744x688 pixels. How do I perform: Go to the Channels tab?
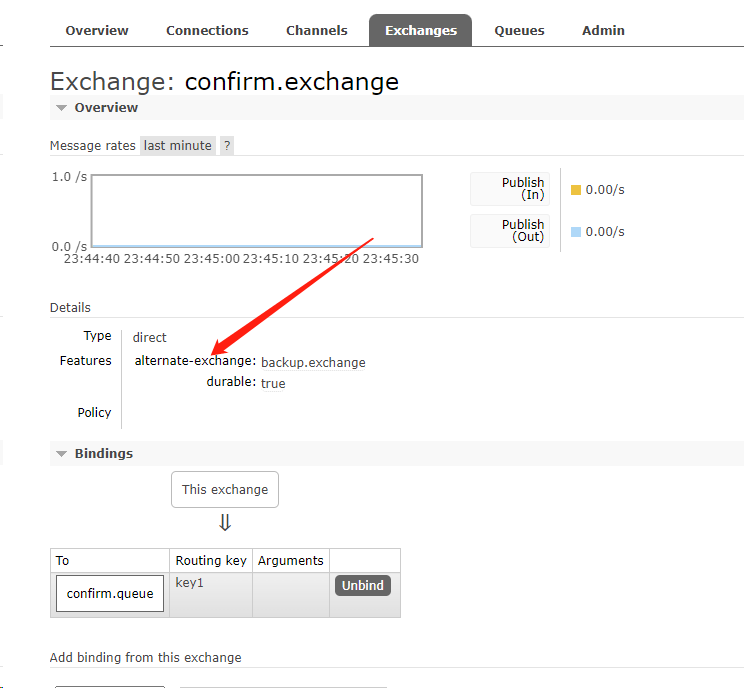click(x=316, y=30)
